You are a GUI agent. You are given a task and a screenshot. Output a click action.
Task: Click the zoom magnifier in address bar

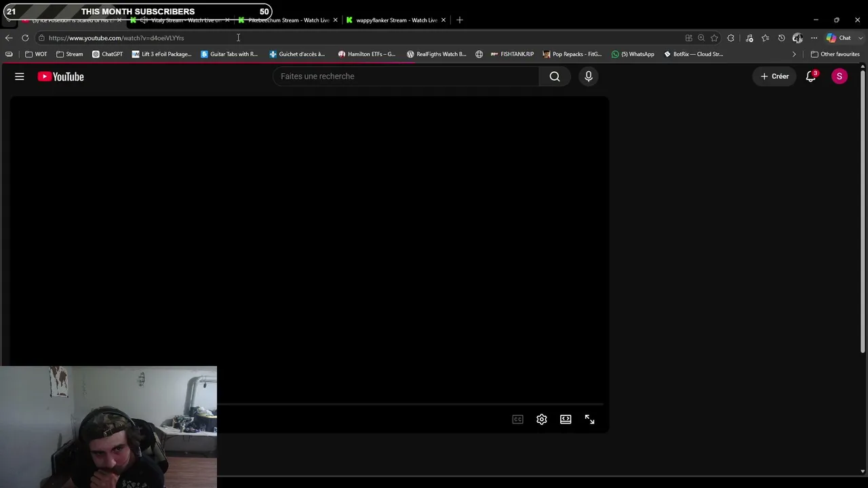coord(701,38)
